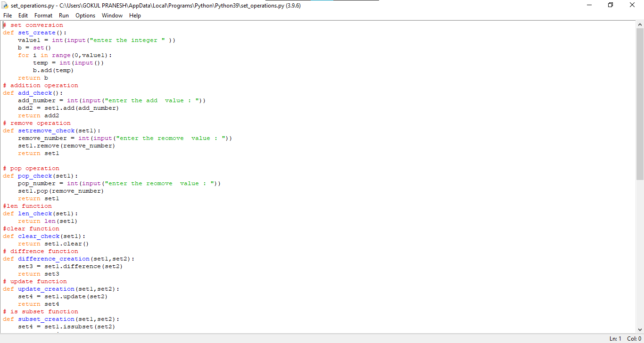Screen dimensions: 644x343
Task: Click the 'Col: 0' status bar entry
Action: 634,339
